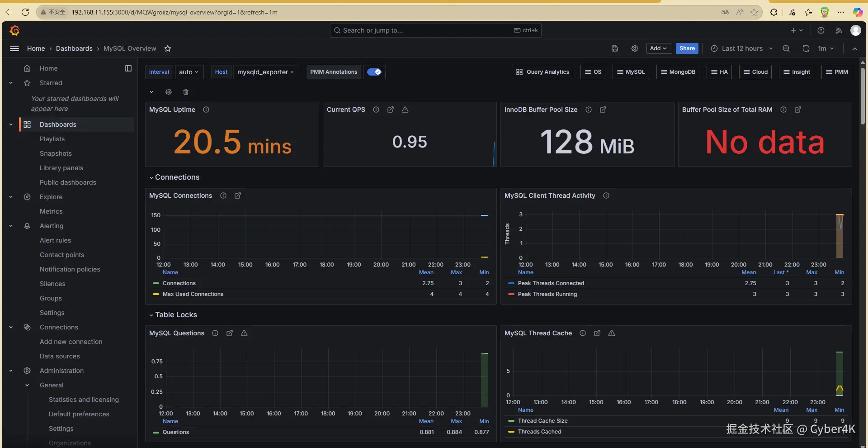Click the blue Share button
This screenshot has height=448, width=868.
point(687,48)
